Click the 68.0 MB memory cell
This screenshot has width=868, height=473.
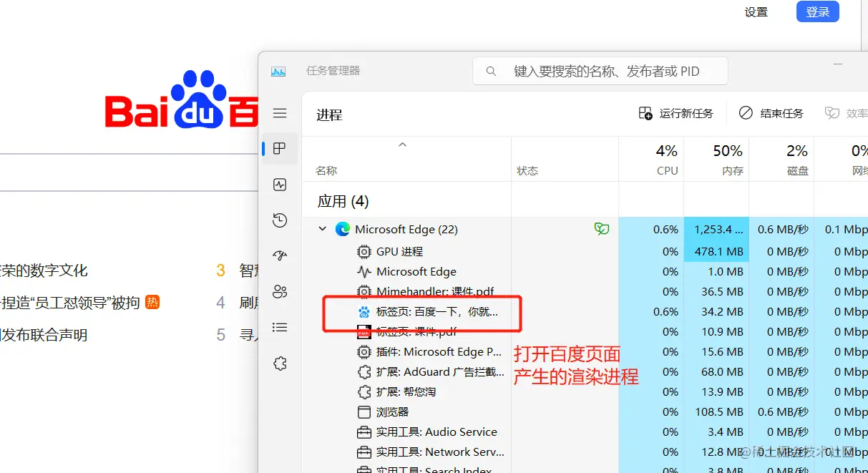pyautogui.click(x=716, y=372)
